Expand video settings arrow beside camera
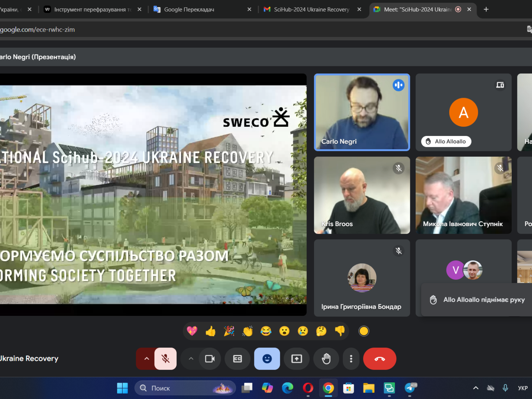 (x=191, y=359)
